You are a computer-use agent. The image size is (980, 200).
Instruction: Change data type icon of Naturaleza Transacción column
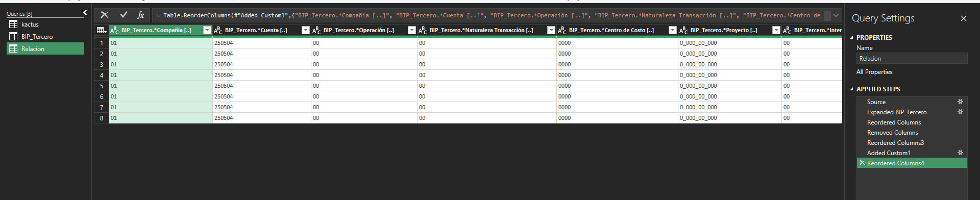click(423, 31)
